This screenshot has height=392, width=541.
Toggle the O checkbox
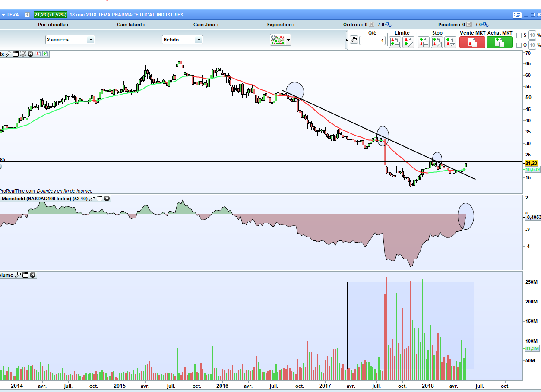(519, 45)
